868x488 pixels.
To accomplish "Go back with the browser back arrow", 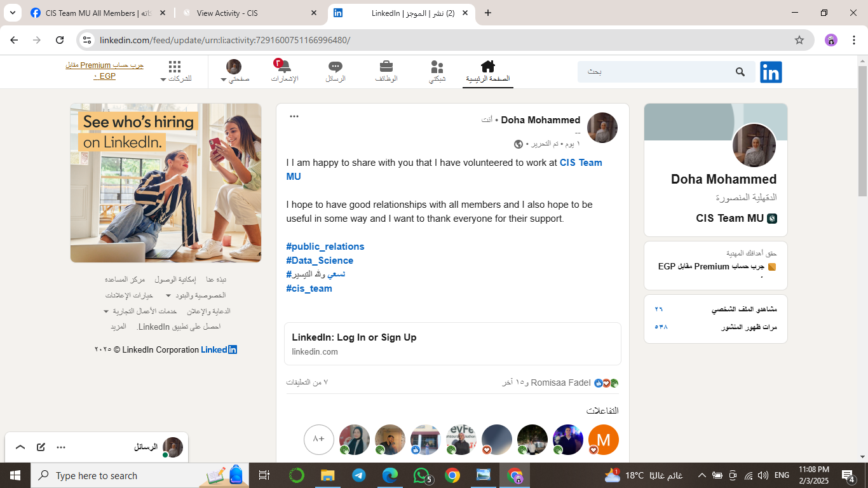I will (x=14, y=40).
